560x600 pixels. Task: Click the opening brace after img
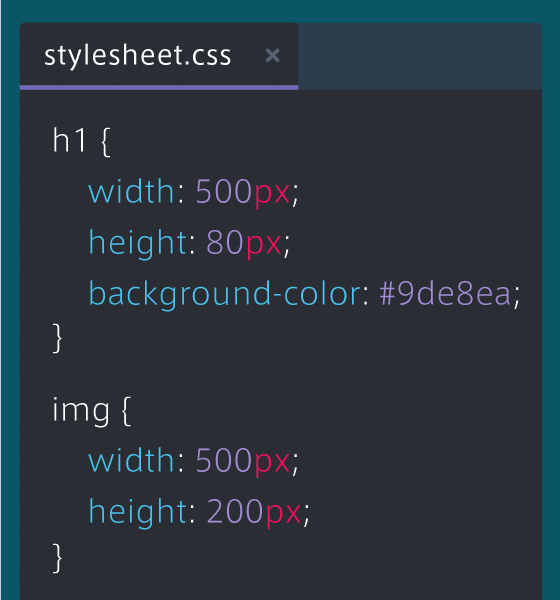(x=127, y=411)
